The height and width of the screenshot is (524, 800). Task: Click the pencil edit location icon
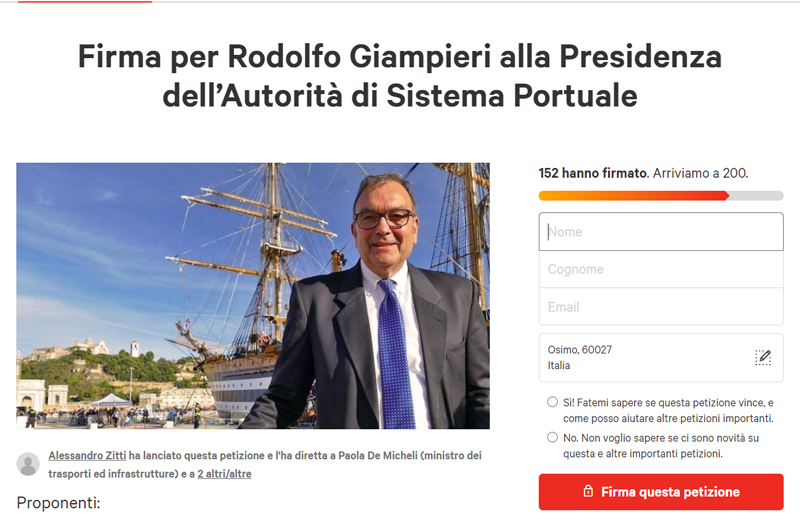click(763, 357)
